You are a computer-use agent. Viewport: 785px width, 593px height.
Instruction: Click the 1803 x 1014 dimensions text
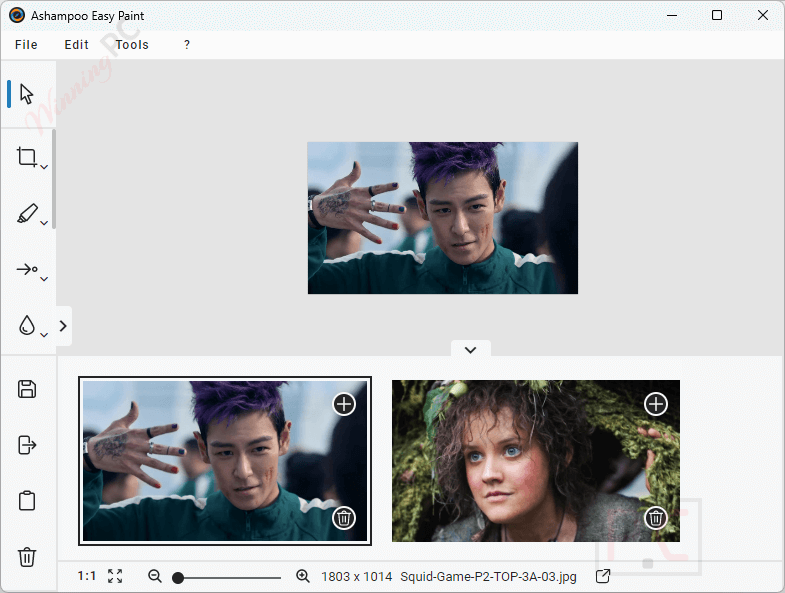click(x=356, y=576)
